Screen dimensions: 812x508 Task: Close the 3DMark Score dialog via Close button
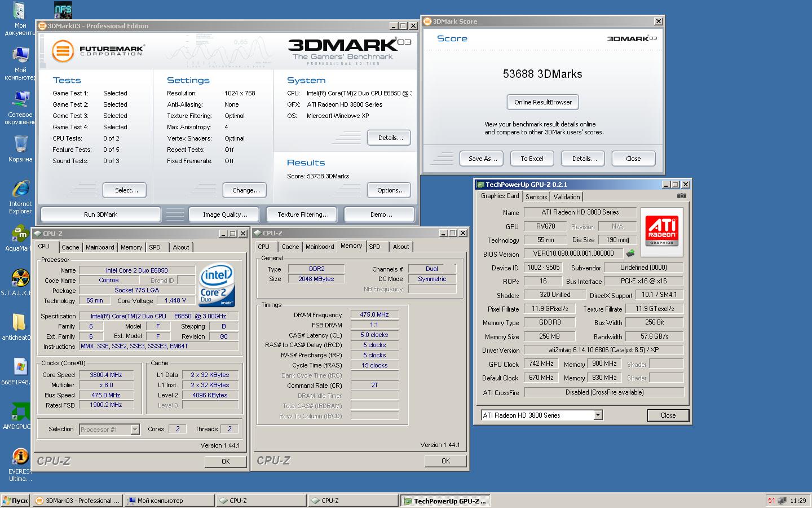[x=634, y=159]
